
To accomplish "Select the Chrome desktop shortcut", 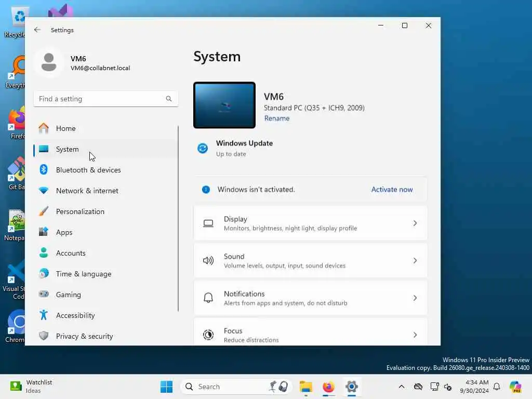I will point(15,326).
